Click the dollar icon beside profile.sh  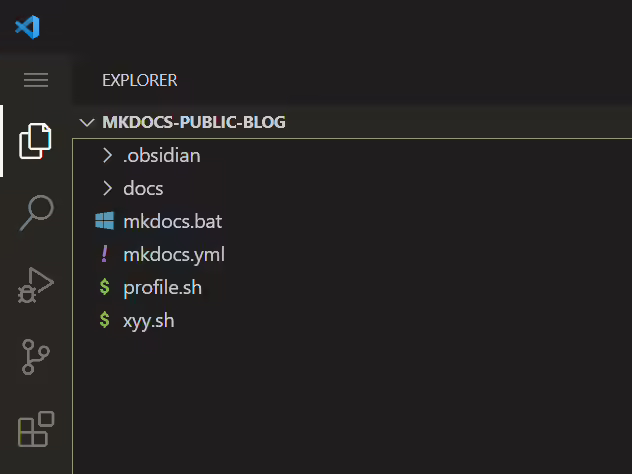104,287
